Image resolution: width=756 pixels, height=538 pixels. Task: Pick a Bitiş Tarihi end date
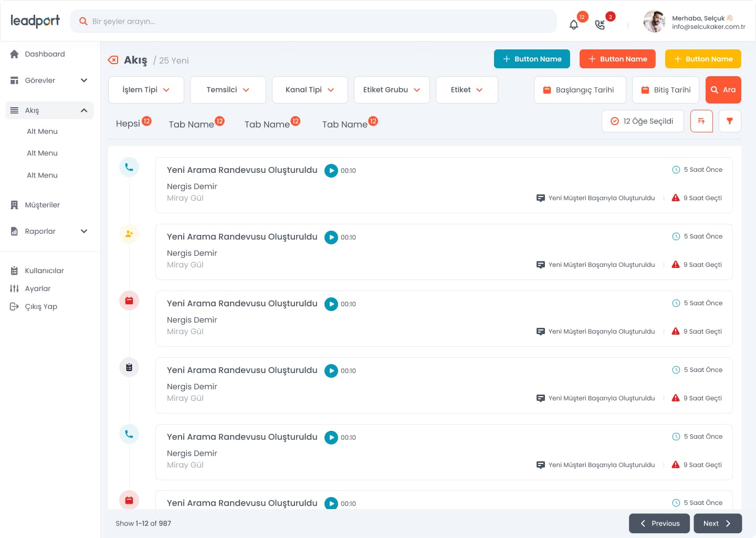(x=666, y=90)
